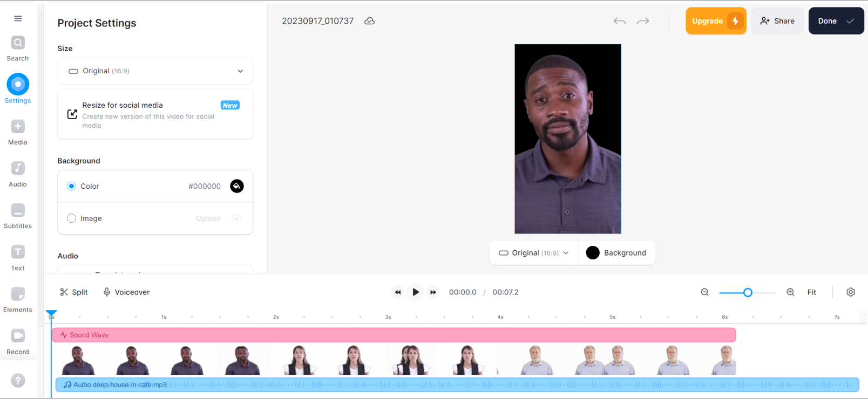Start a Voiceover recording
This screenshot has height=399, width=868.
click(x=126, y=292)
